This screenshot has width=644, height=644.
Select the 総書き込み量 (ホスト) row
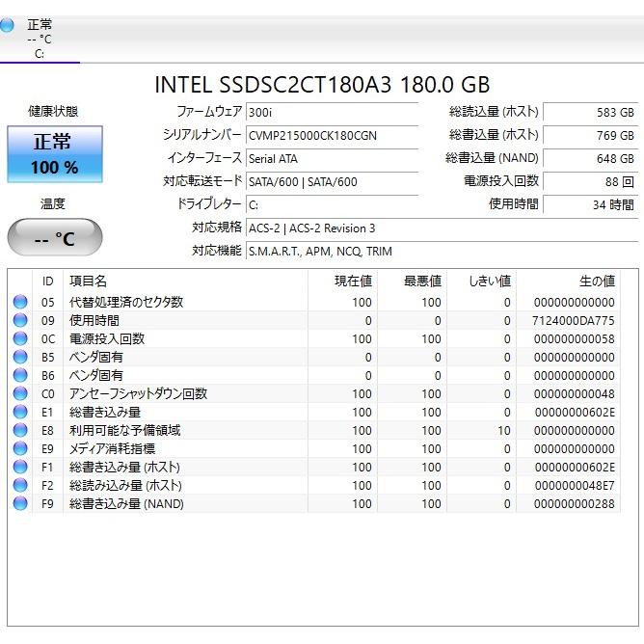[313, 467]
